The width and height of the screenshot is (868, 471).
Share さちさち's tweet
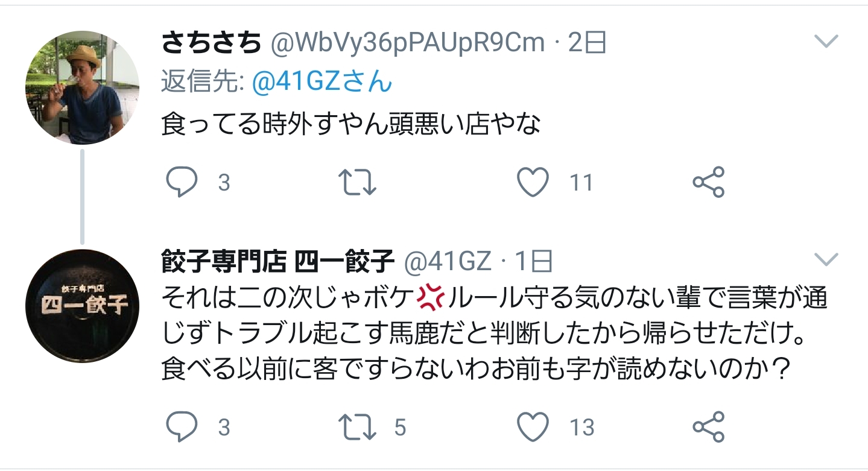[708, 182]
